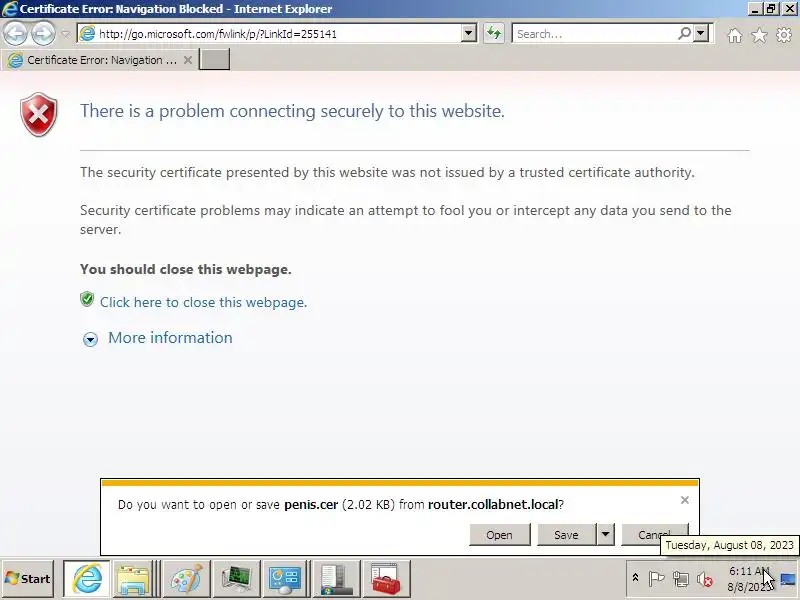800x600 pixels.
Task: Click Internet Explorer taskbar icon
Action: (x=86, y=579)
